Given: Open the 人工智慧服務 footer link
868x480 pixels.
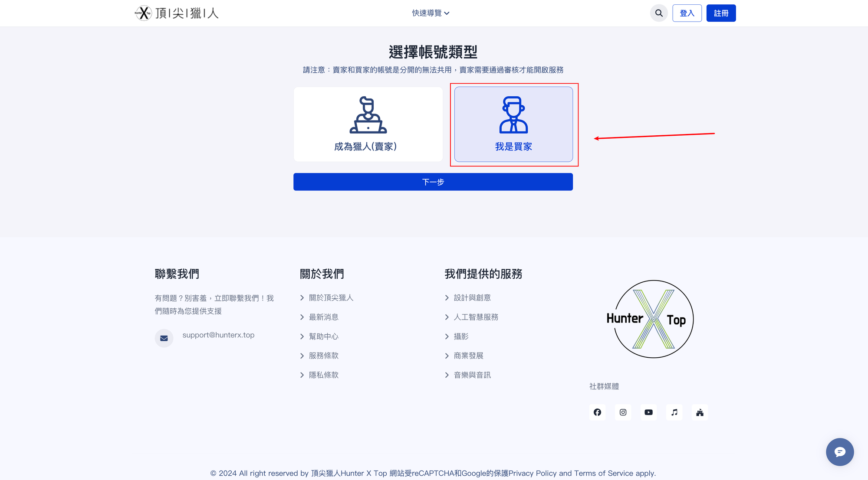Looking at the screenshot, I should point(476,317).
